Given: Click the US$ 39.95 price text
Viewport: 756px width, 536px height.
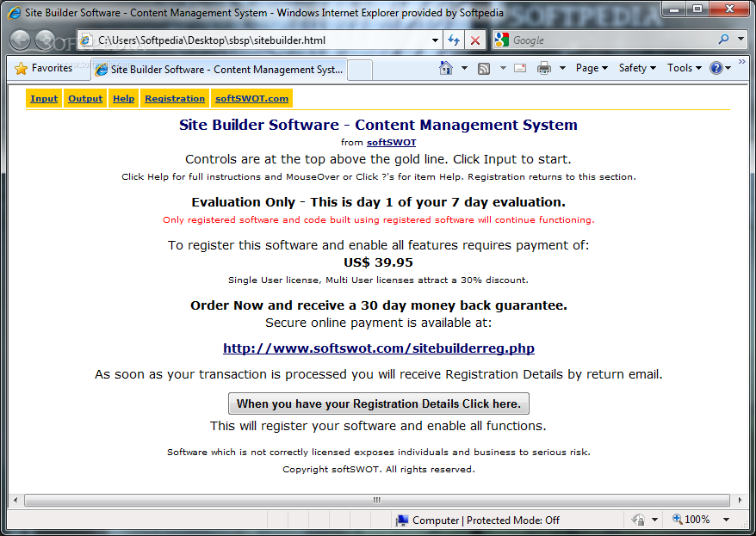Looking at the screenshot, I should coord(379,262).
